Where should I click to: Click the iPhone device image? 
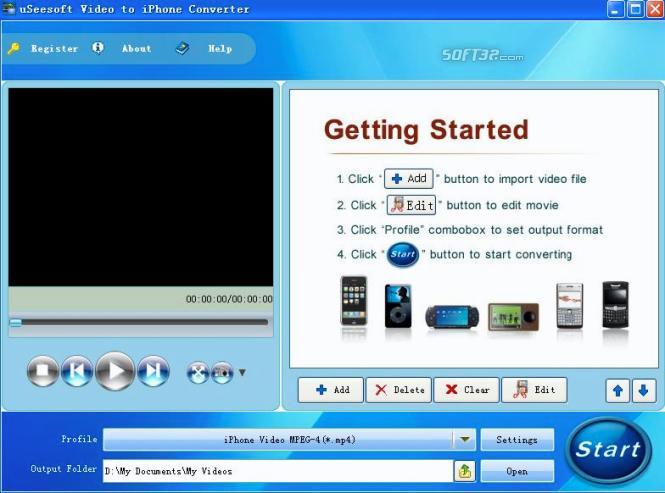coord(354,301)
